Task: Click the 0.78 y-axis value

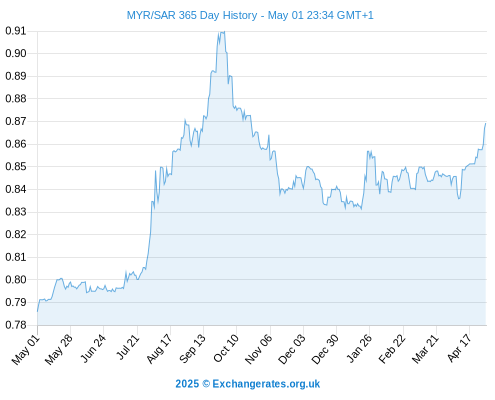Action: coord(16,325)
